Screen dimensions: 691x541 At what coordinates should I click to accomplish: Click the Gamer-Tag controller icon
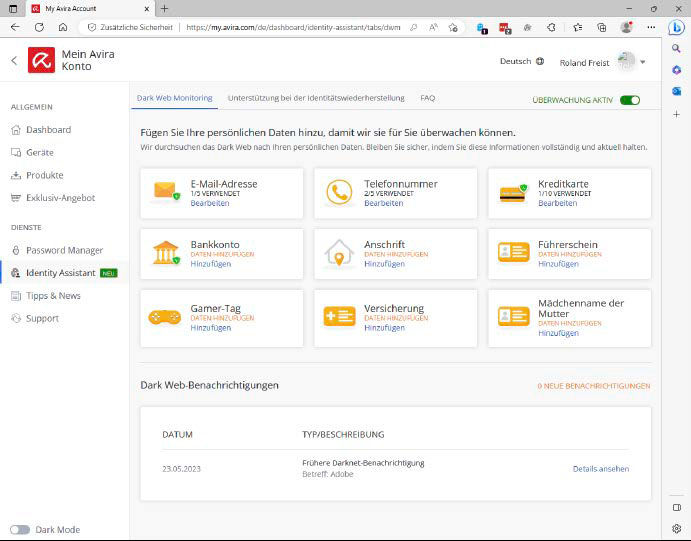164,317
